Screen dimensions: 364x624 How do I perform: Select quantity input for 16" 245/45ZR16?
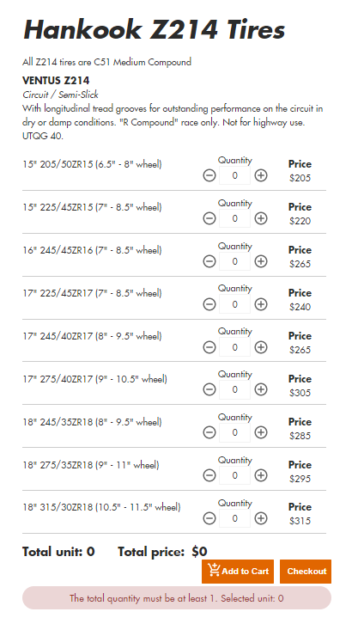pos(235,261)
